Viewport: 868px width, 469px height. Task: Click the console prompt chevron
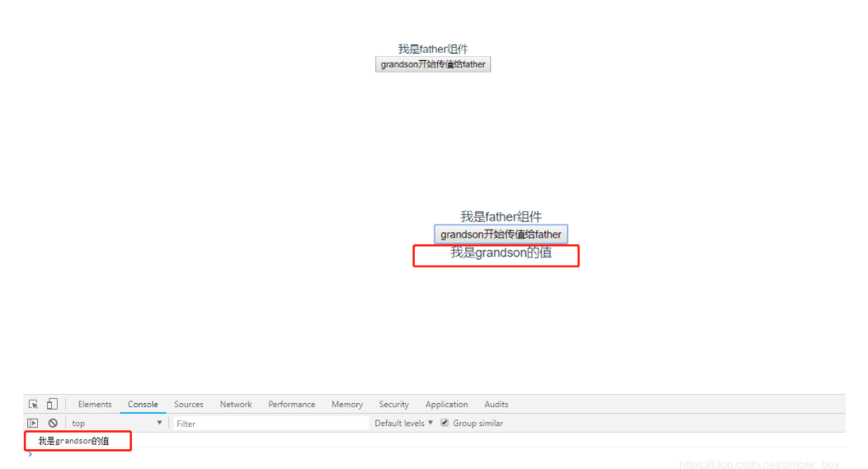[x=30, y=454]
